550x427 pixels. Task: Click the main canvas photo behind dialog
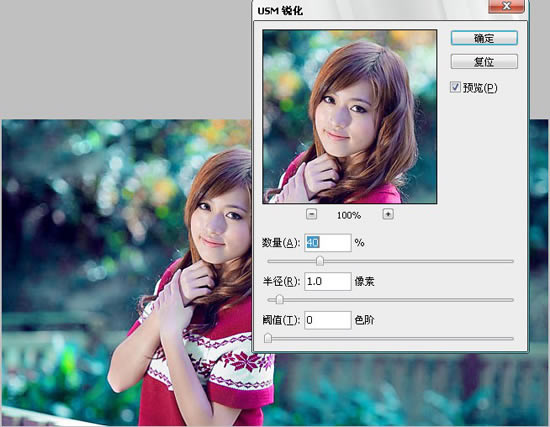pyautogui.click(x=126, y=272)
